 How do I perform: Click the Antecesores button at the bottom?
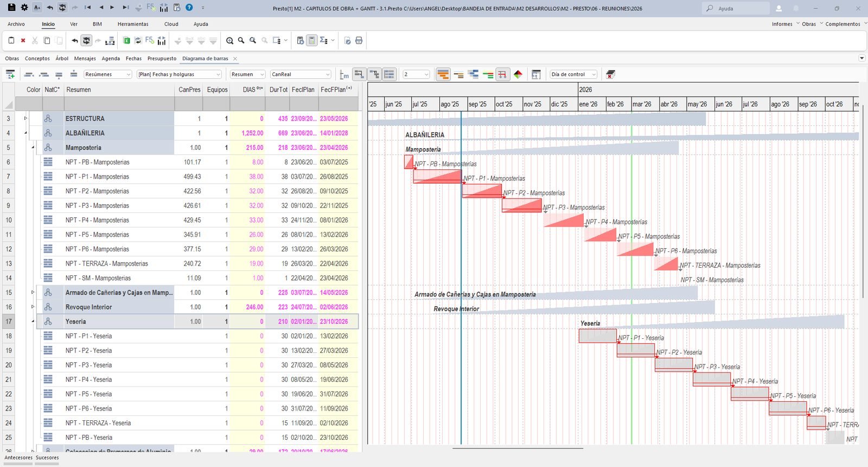pos(18,458)
